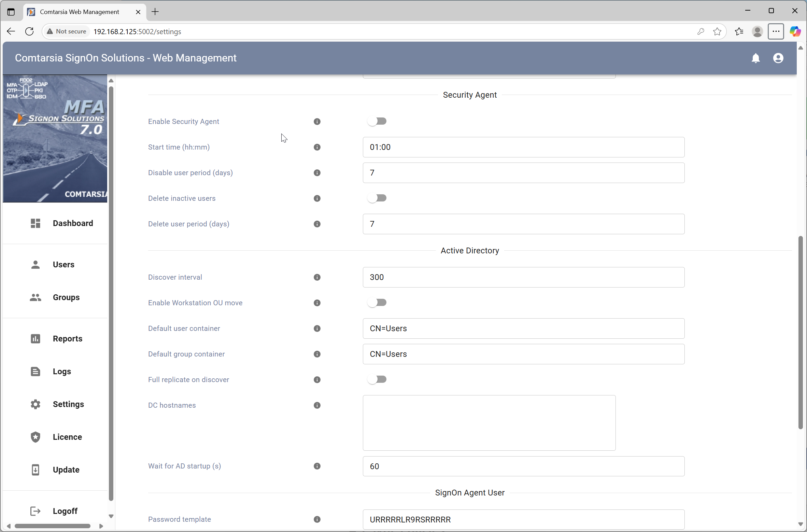Toggle the Enable Security Agent switch
Image resolution: width=807 pixels, height=532 pixels.
pyautogui.click(x=377, y=121)
